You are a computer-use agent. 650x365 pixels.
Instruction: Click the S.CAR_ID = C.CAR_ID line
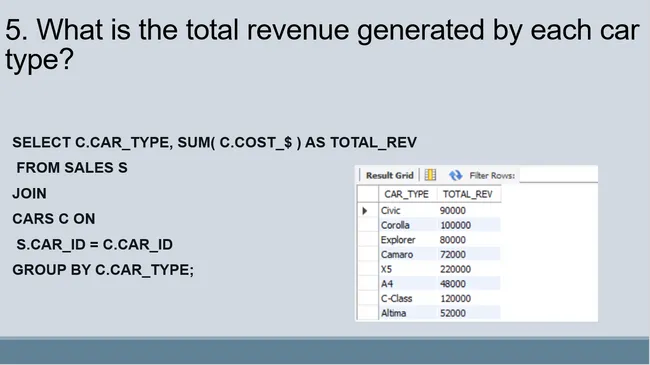95,244
